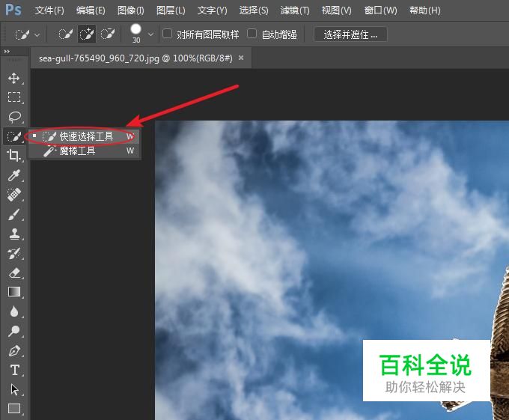Choose 魔棒工具 from flyout menu
Image resolution: width=509 pixels, height=420 pixels.
point(85,151)
